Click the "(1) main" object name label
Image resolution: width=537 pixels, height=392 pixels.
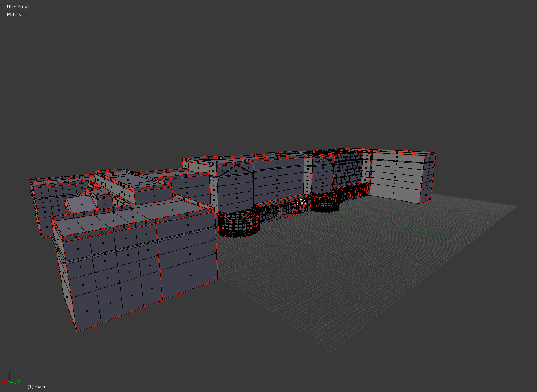[x=36, y=387]
